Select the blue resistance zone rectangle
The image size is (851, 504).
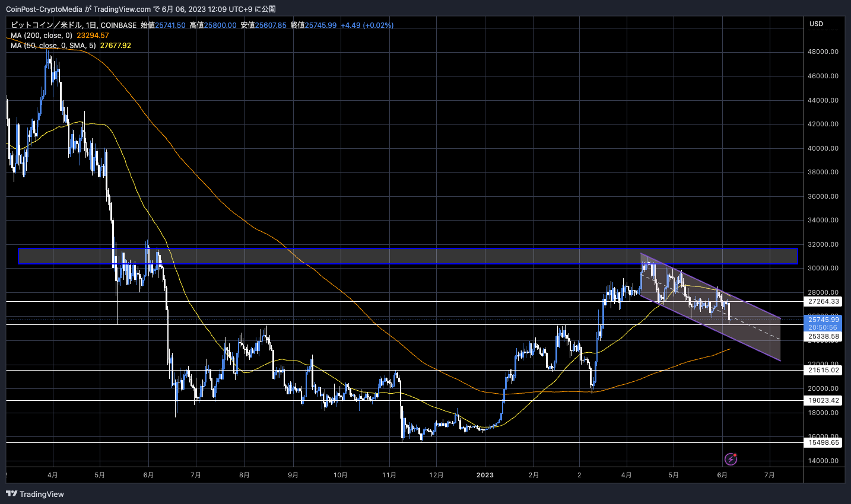tap(408, 256)
